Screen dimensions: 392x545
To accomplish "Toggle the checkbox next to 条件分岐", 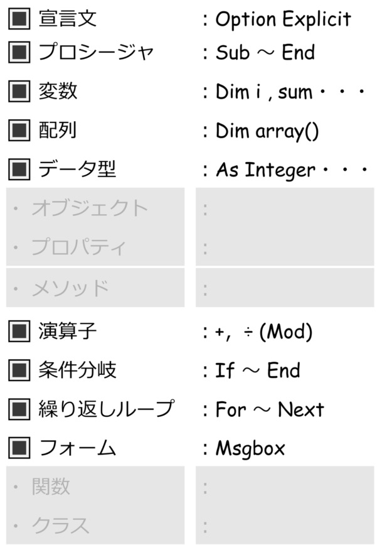I will (19, 369).
